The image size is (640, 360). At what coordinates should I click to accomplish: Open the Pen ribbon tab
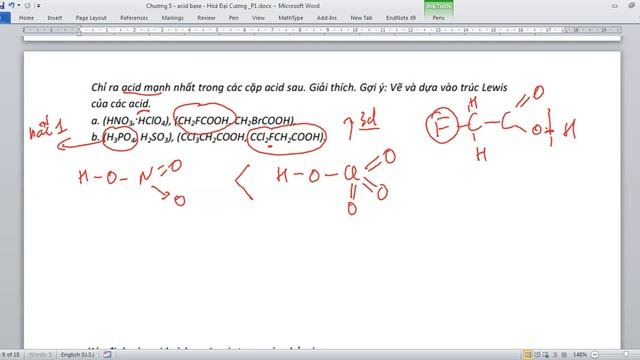(x=233, y=18)
